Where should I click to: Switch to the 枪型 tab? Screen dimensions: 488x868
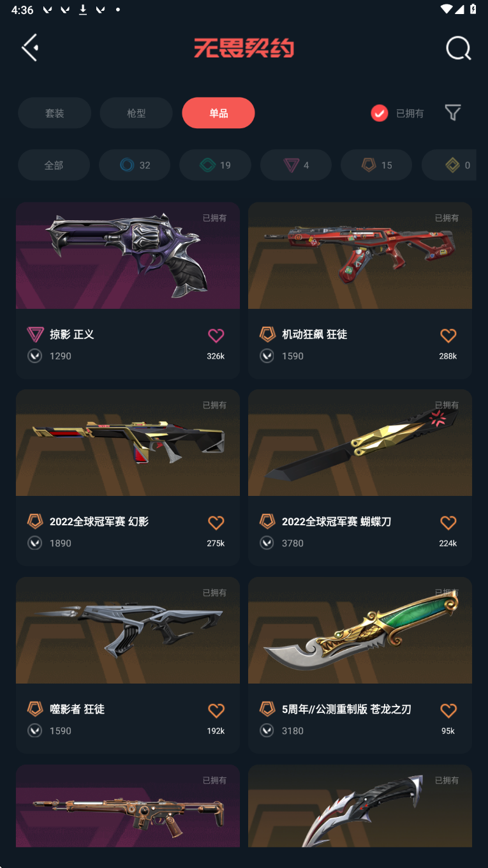click(137, 113)
